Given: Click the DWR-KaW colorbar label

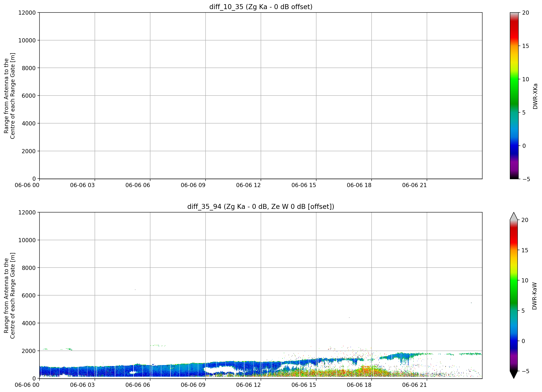Looking at the screenshot, I should tap(535, 296).
